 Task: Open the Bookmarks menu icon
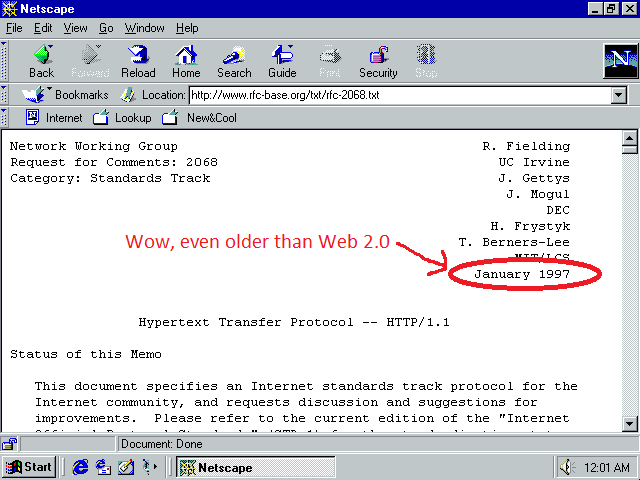[x=35, y=95]
